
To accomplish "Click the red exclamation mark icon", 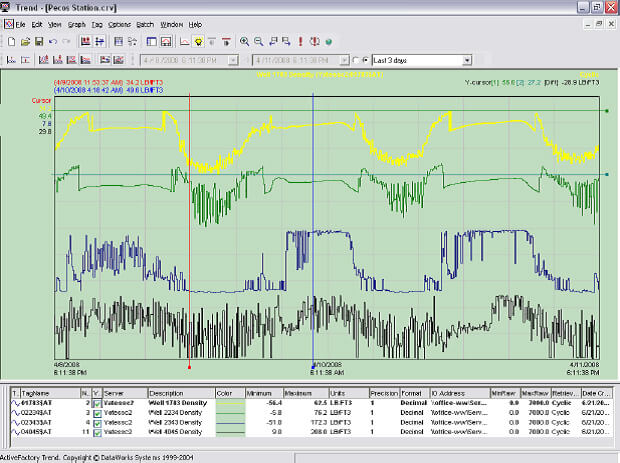I will point(301,42).
